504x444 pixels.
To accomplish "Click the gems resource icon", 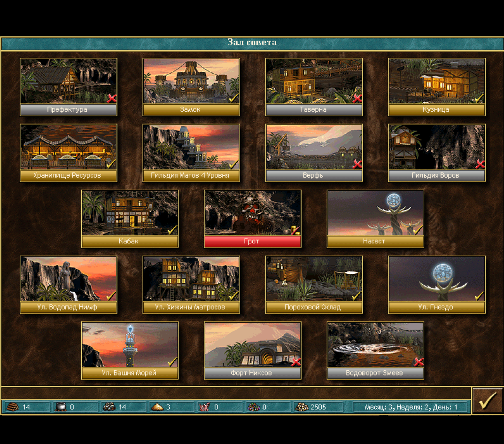I will [x=254, y=407].
